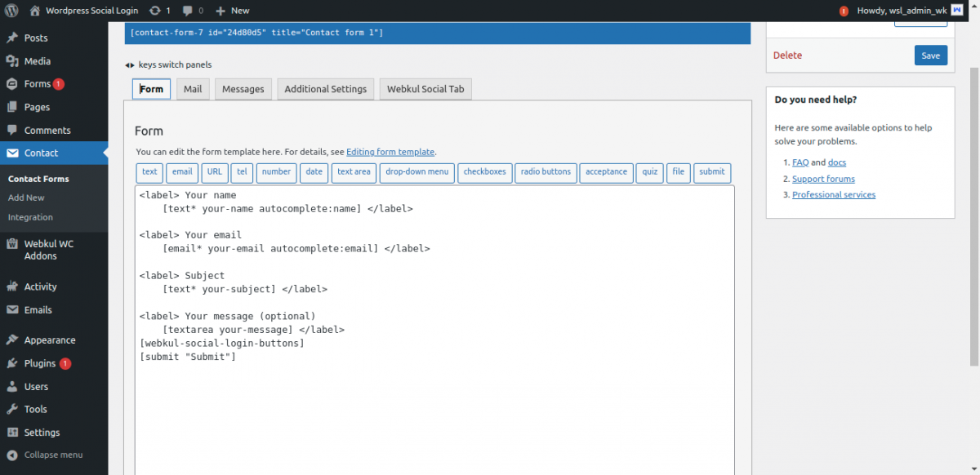The height and width of the screenshot is (475, 980).
Task: Insert a date form-tag
Action: click(x=314, y=172)
